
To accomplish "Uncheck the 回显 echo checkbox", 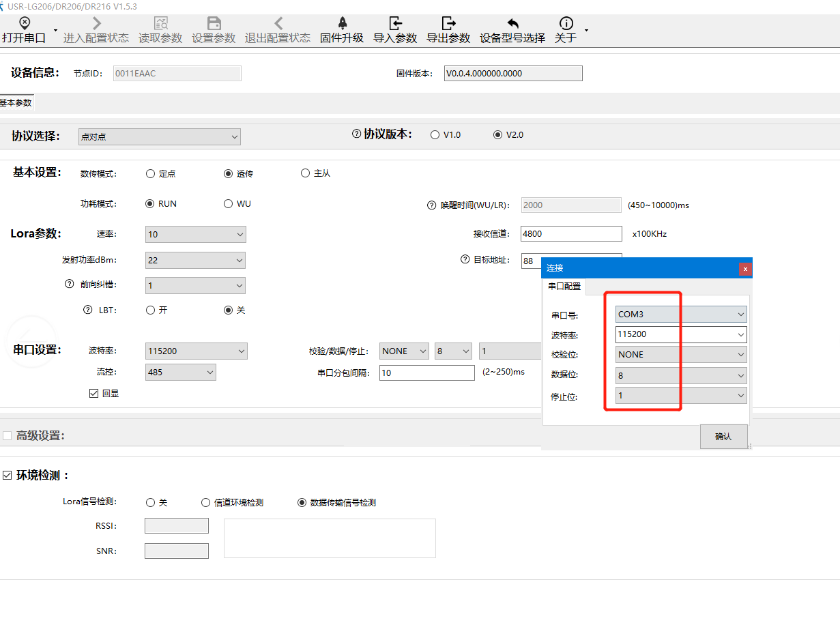I will 94,393.
